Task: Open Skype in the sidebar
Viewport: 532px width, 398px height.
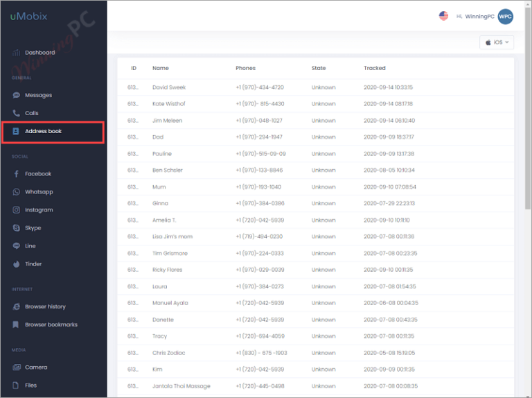Action: 33,228
